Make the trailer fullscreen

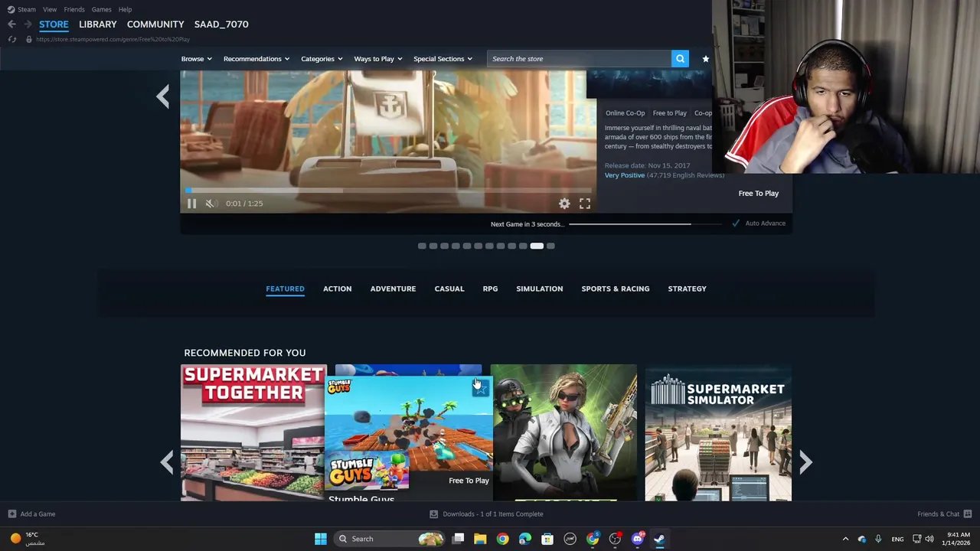(x=585, y=204)
